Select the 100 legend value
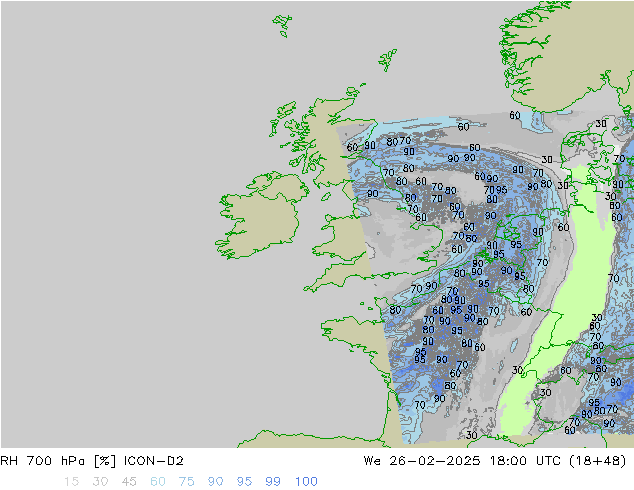634x490 pixels. [x=306, y=481]
